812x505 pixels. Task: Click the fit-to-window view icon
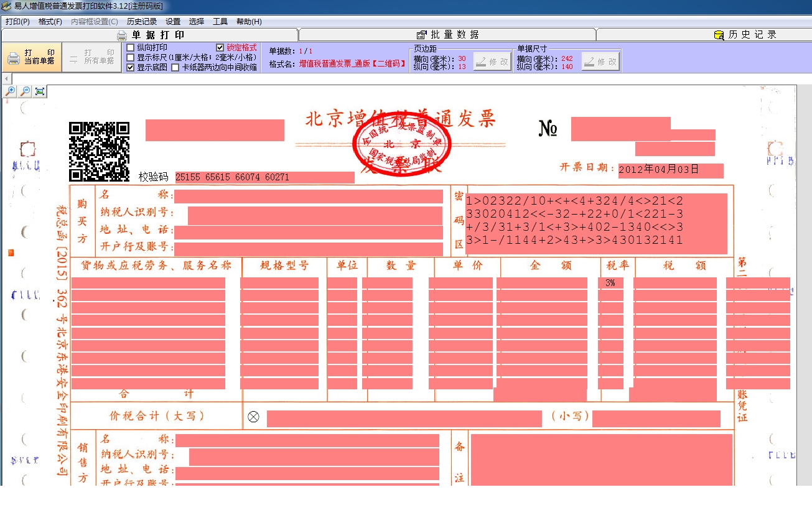40,91
